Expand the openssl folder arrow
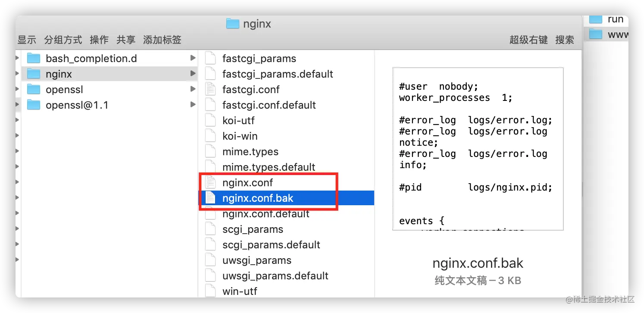This screenshot has width=644, height=313. click(193, 89)
